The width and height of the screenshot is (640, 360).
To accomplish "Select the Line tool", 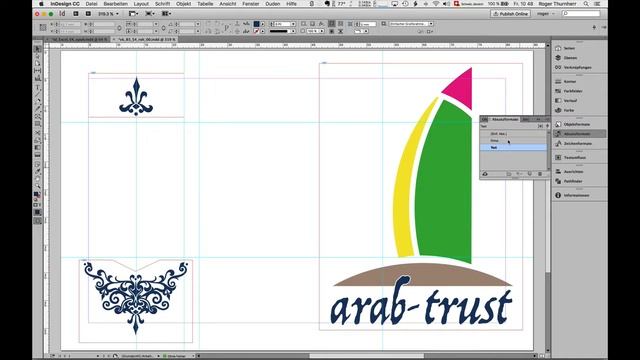I will point(38,94).
